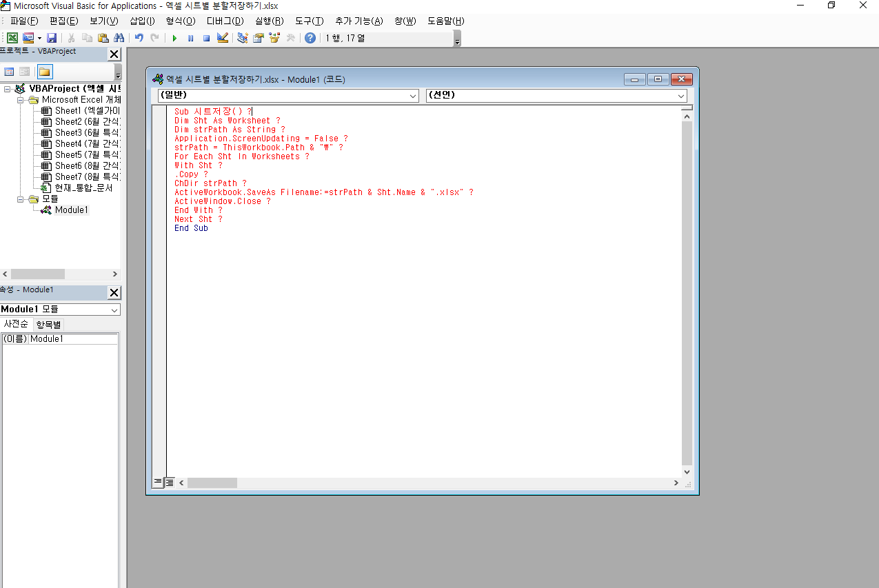
Task: Click standard toolbar options overflow arrow
Action: click(x=457, y=40)
